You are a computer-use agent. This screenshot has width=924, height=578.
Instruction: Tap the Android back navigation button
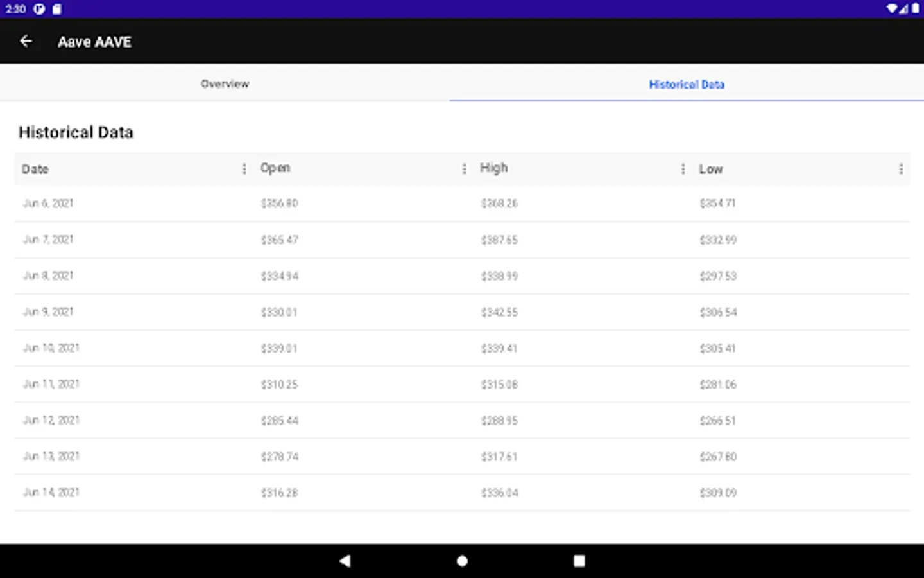[345, 561]
